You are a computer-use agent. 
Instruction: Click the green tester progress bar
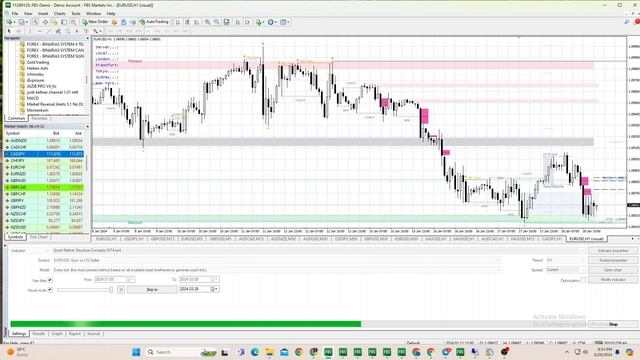186,324
